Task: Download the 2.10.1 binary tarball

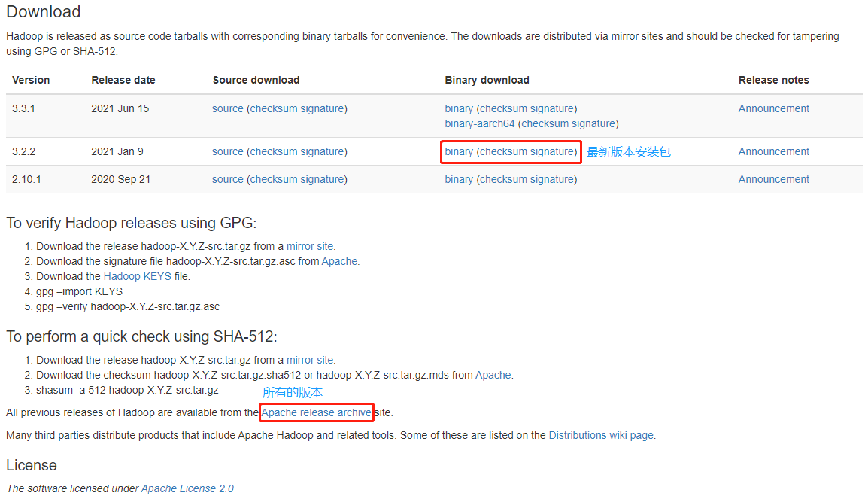Action: click(459, 179)
